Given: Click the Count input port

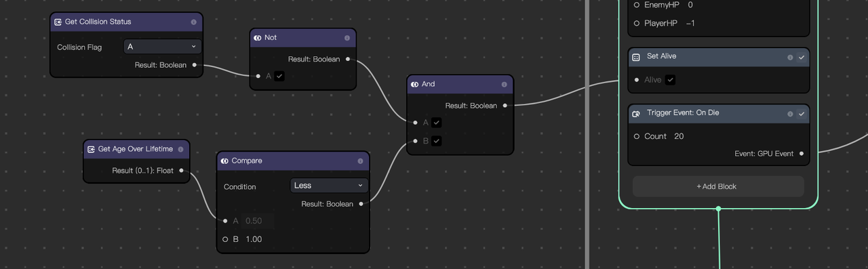Looking at the screenshot, I should 636,136.
